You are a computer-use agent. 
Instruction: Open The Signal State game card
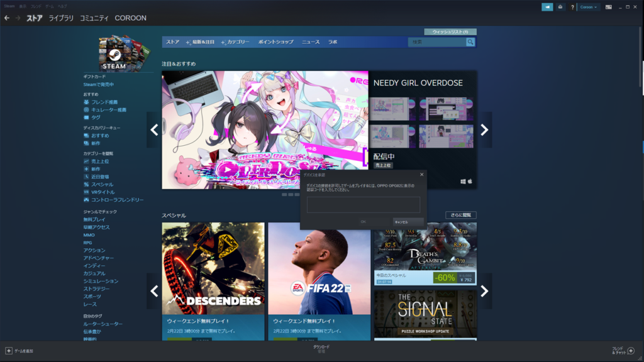pyautogui.click(x=425, y=315)
